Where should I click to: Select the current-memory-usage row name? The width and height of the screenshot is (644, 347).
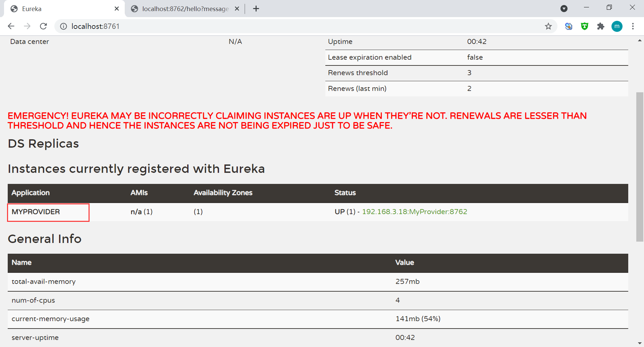[51, 319]
